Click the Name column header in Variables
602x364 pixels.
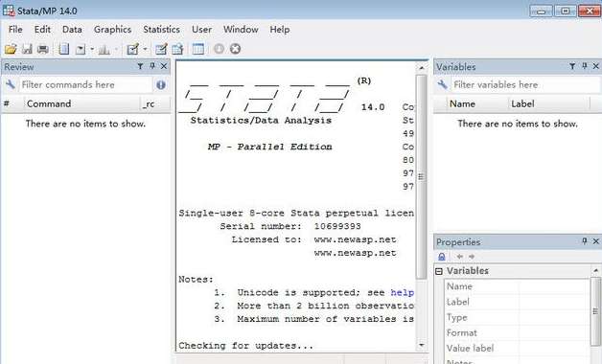coord(477,104)
